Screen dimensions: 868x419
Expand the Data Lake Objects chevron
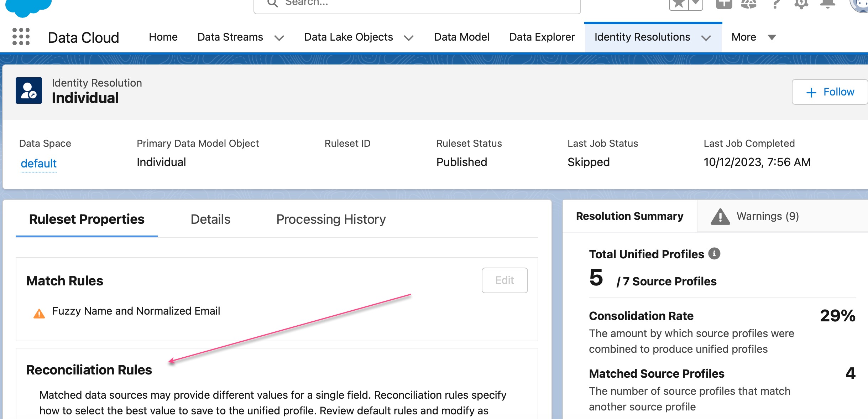(409, 38)
